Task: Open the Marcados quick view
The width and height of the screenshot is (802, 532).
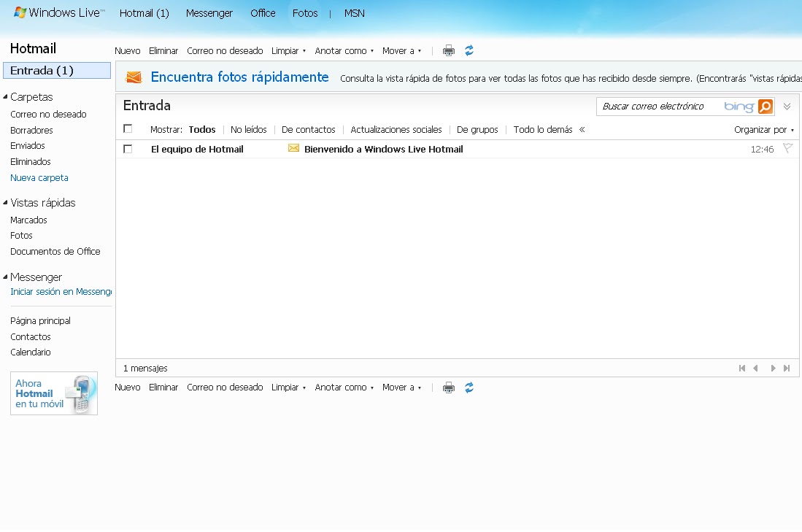Action: pos(28,220)
